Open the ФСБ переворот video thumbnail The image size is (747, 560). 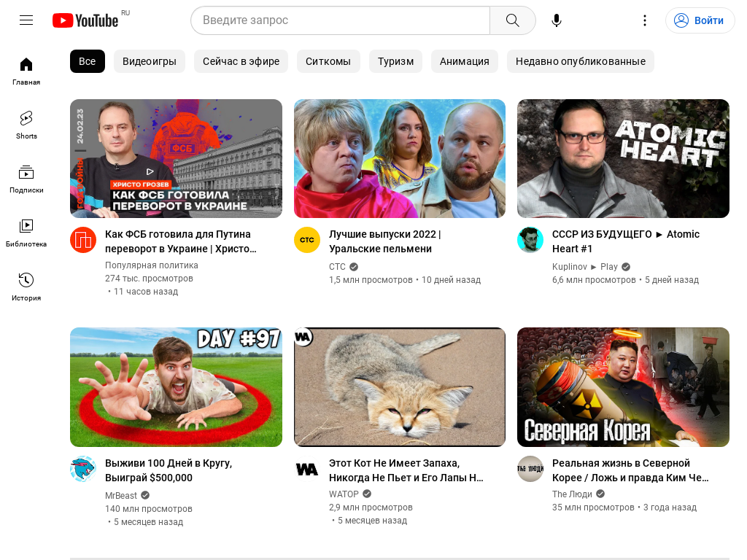point(176,158)
